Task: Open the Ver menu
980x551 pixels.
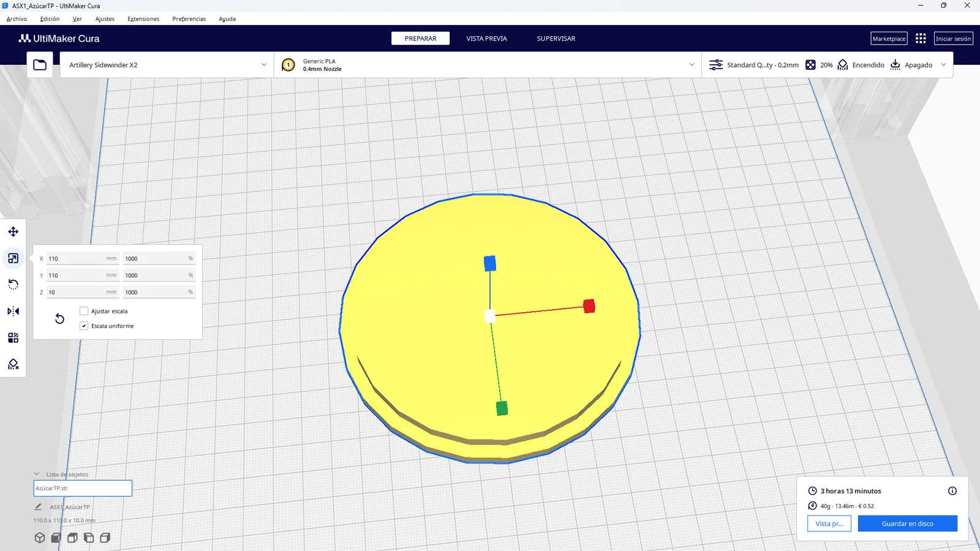Action: (77, 19)
